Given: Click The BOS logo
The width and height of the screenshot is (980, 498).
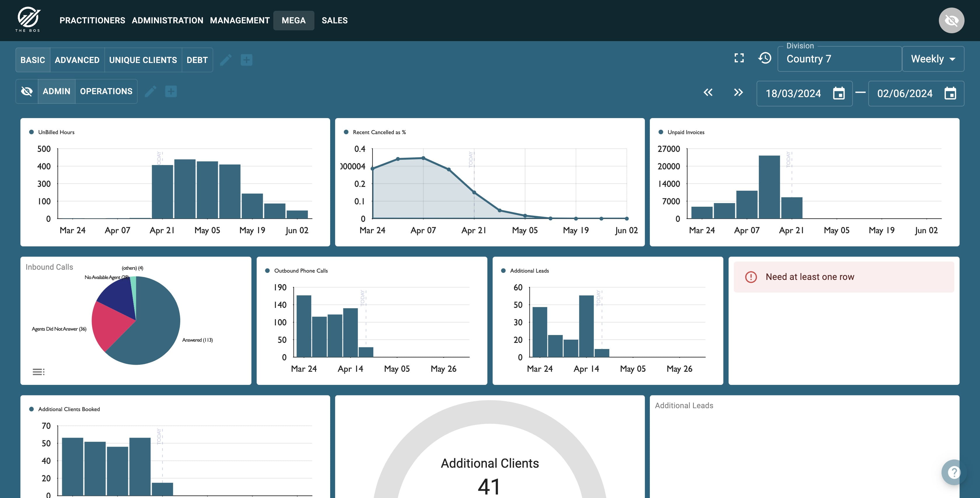Looking at the screenshot, I should (28, 20).
